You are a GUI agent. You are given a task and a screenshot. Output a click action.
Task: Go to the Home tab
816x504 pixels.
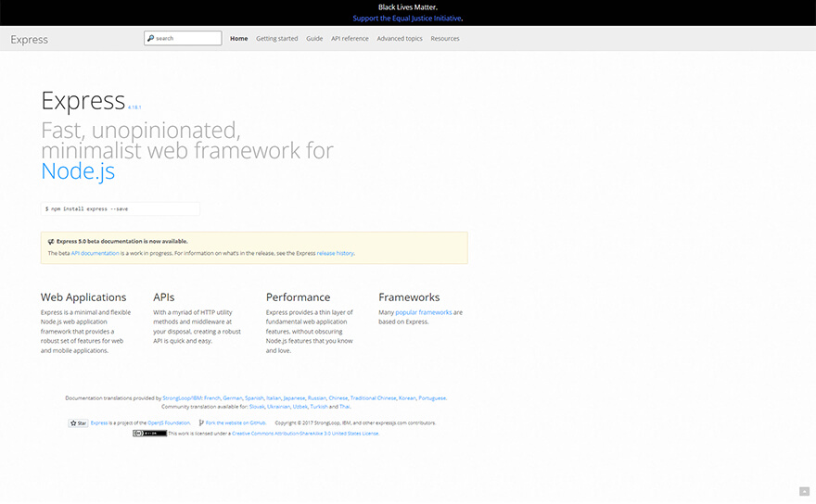click(238, 39)
